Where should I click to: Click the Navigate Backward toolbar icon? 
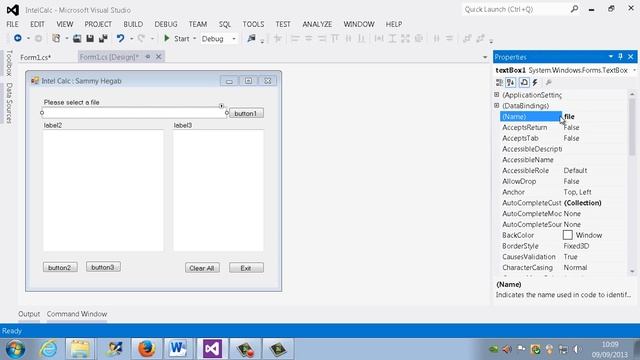click(x=18, y=38)
